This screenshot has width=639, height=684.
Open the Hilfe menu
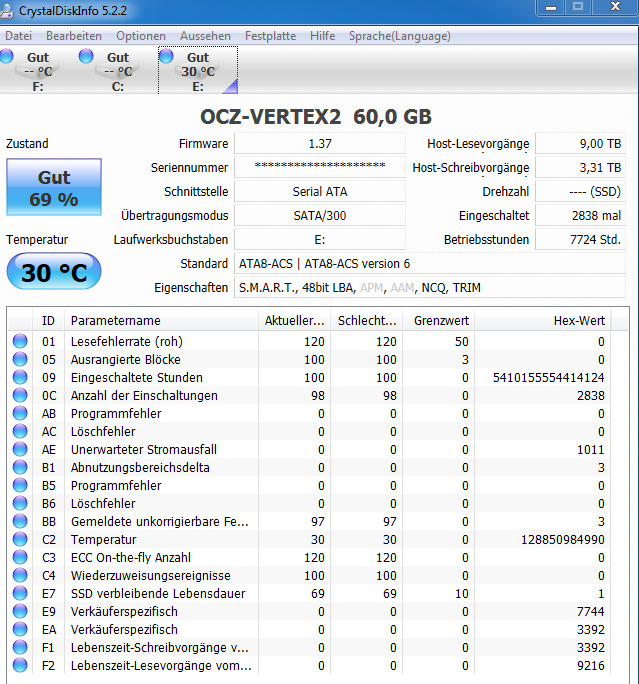pos(322,36)
